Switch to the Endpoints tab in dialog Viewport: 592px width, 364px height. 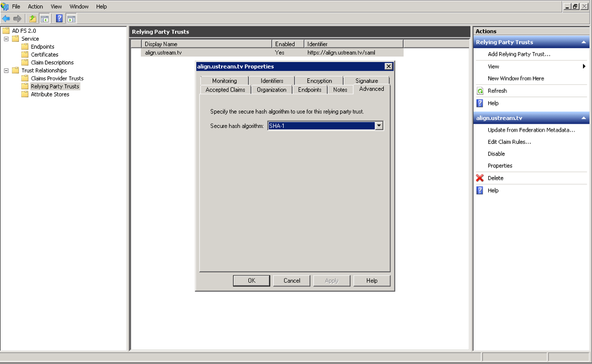pos(310,90)
